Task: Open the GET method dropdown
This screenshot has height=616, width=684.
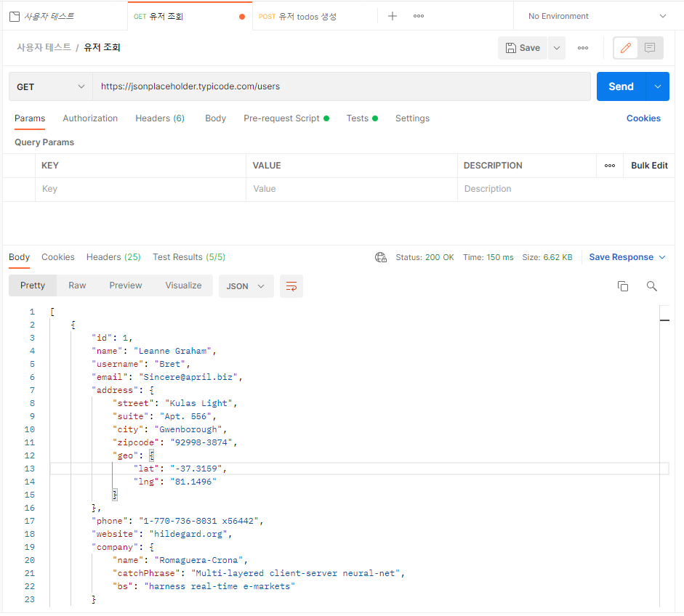Action: 51,86
